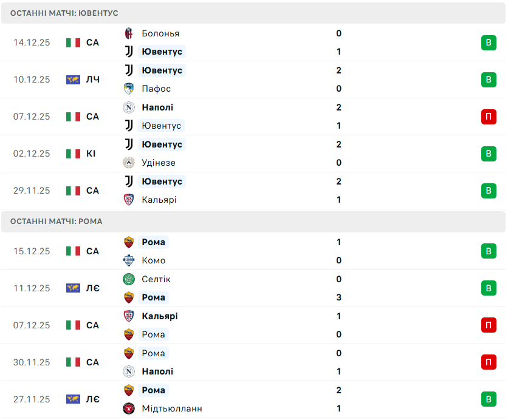Screen dimensions: 508x420
Task: Click the 02.12.25 КІ cup match row
Action: click(x=243, y=154)
